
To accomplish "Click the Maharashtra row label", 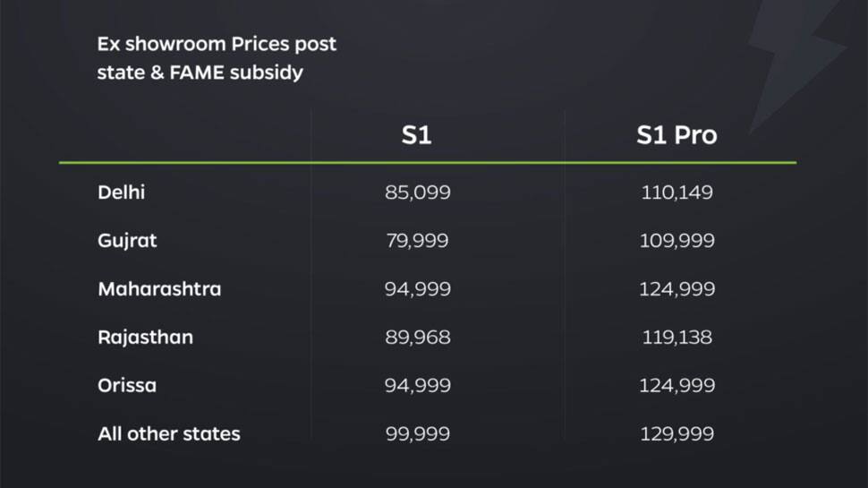I will tap(159, 288).
